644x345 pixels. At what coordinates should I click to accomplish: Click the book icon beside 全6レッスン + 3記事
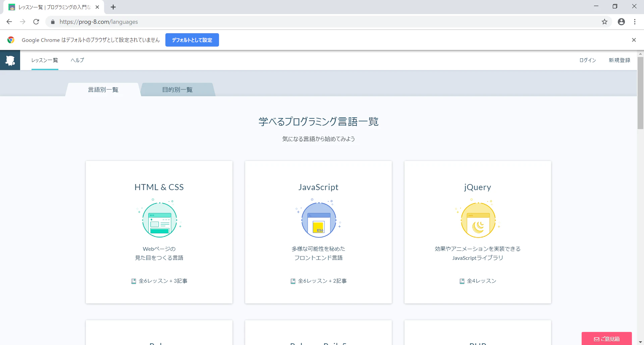coord(133,281)
